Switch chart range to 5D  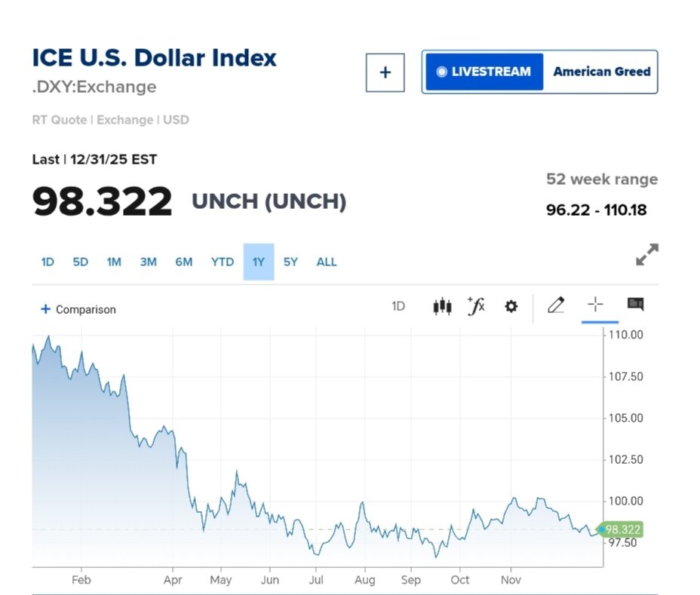tap(81, 262)
